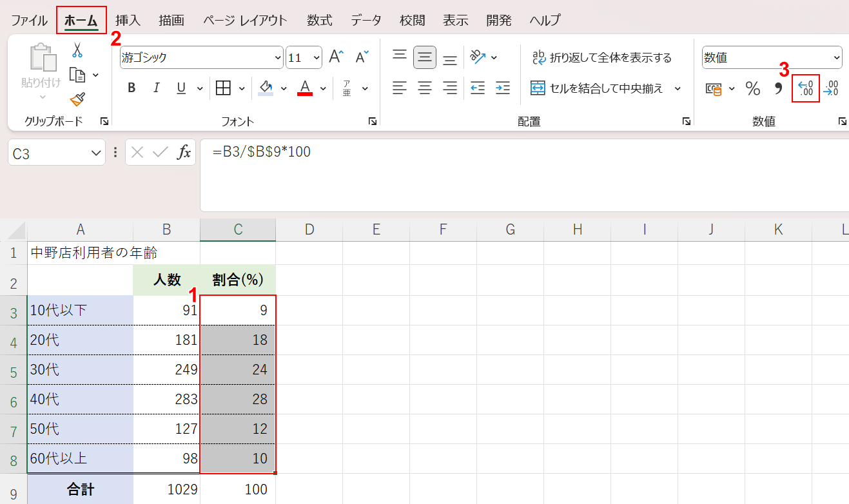Open the font color dropdown arrow
Image resolution: width=849 pixels, height=504 pixels.
(323, 88)
